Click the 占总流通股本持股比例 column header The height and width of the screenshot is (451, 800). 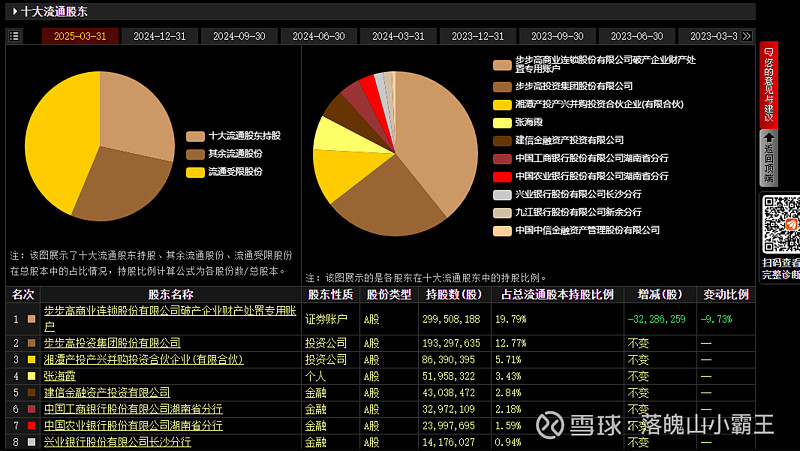coord(558,294)
